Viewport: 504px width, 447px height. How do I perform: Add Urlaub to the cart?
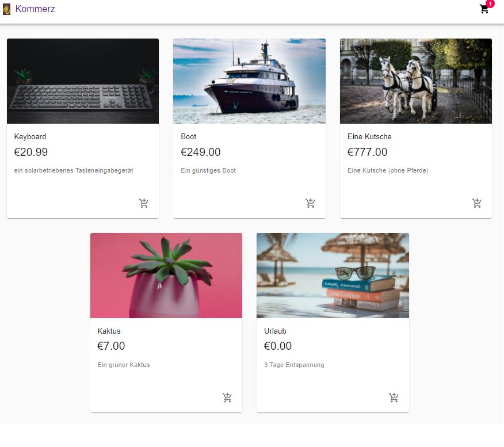point(394,398)
